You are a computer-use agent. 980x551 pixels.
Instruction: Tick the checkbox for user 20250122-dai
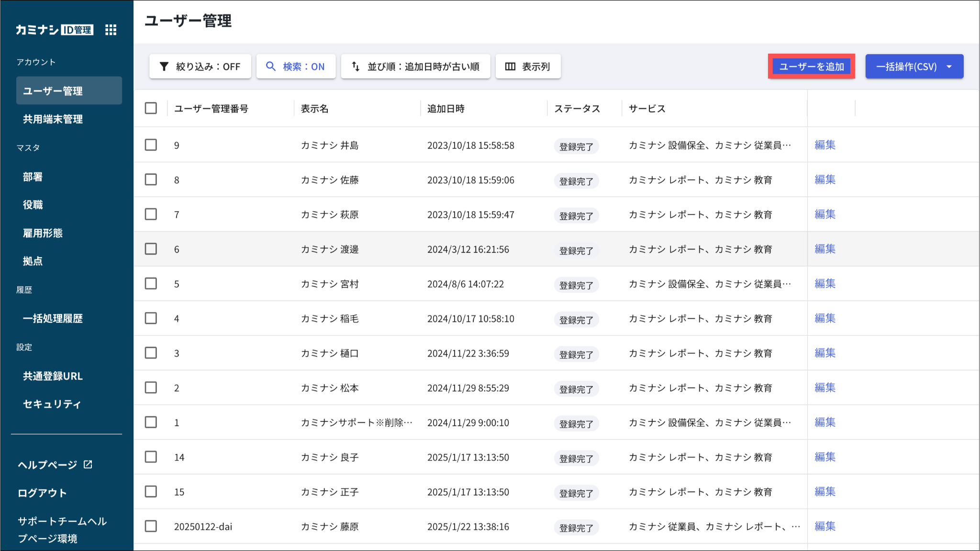(x=151, y=526)
